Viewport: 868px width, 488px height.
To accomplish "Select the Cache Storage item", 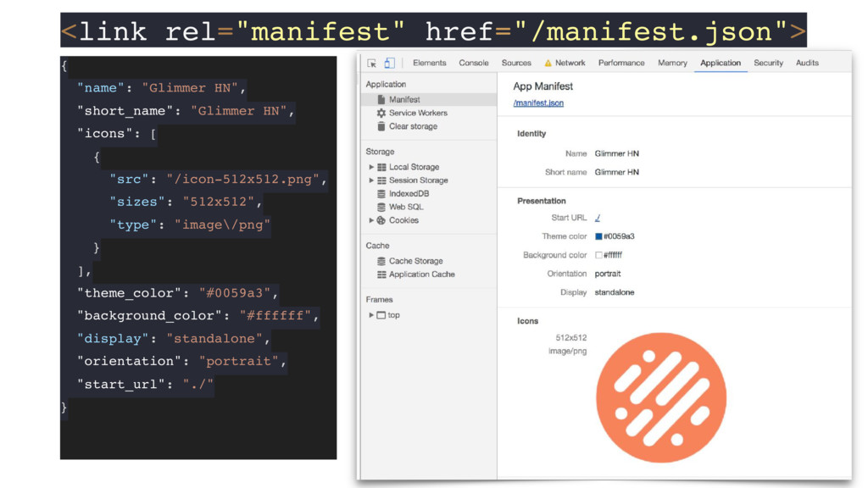I will click(x=415, y=261).
